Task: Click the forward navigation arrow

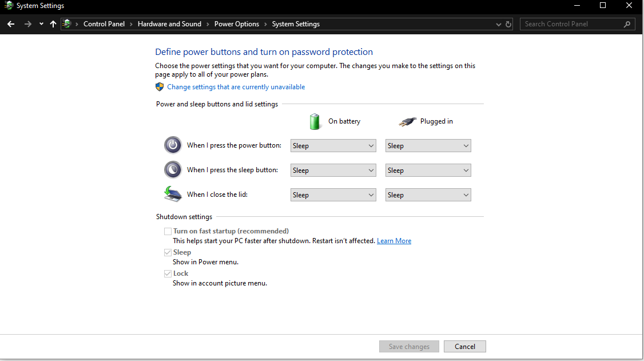Action: pos(27,24)
